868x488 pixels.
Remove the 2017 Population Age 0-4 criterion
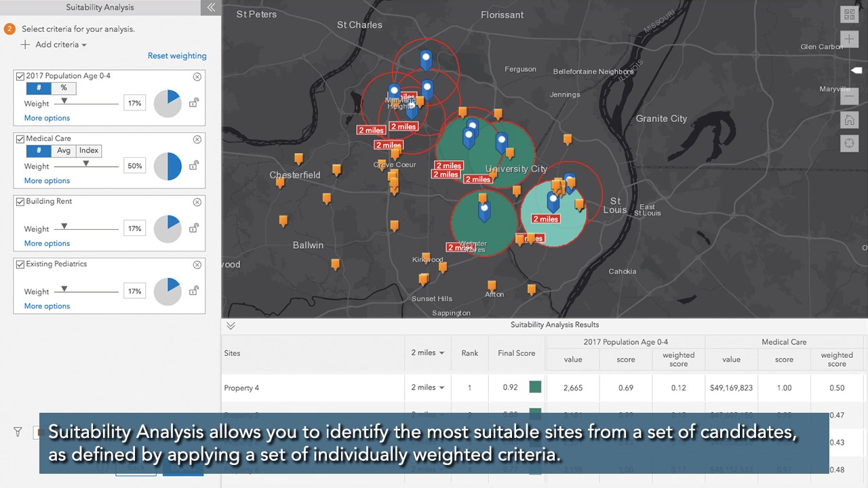(197, 77)
